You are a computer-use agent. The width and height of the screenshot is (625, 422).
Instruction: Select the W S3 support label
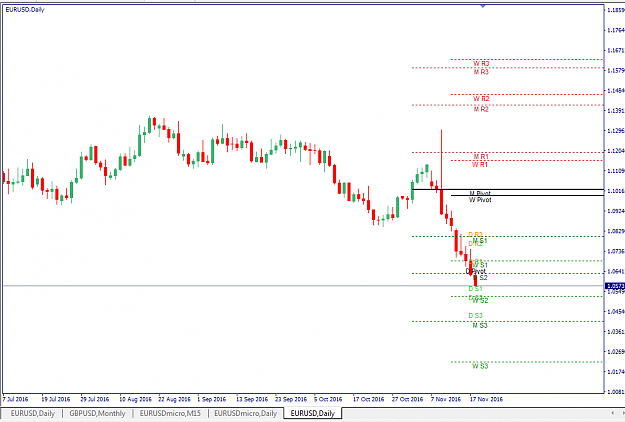[480, 366]
